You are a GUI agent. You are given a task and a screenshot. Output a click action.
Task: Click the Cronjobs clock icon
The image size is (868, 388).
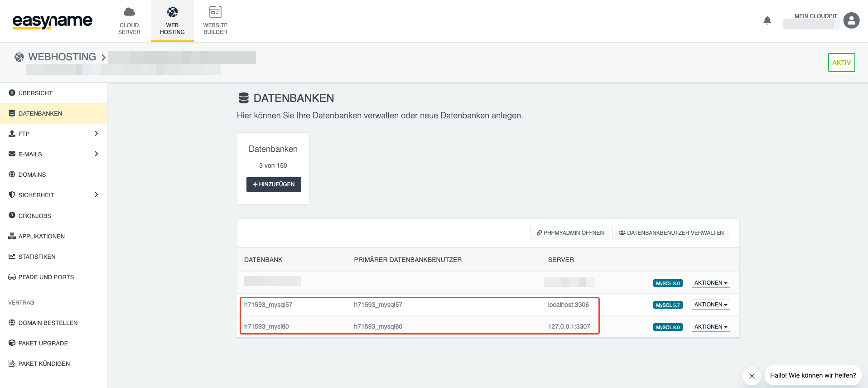[12, 215]
